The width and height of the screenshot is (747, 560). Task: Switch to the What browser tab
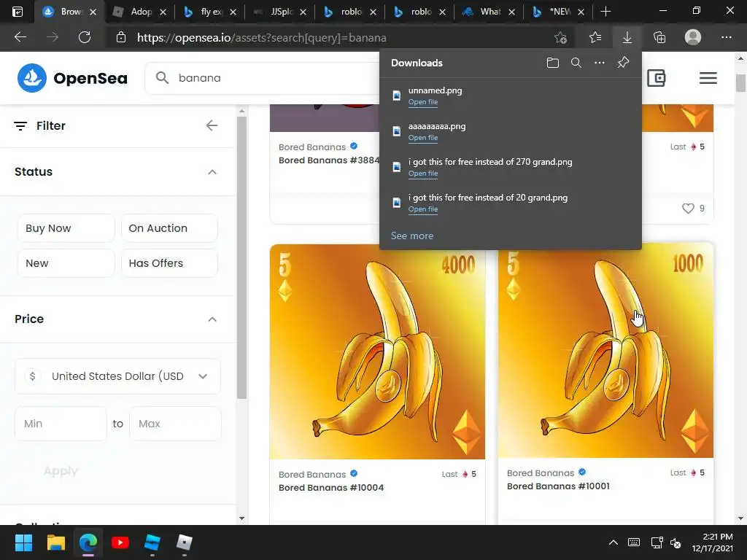click(489, 12)
